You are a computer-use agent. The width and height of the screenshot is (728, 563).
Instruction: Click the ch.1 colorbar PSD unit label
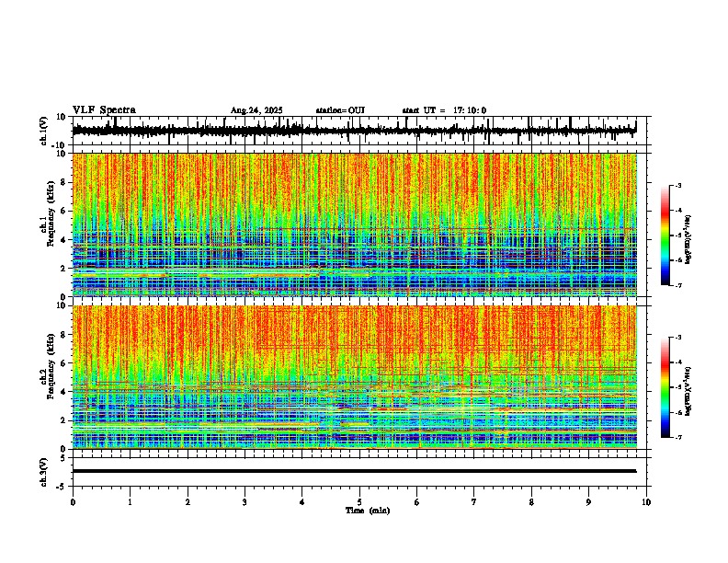(x=688, y=240)
